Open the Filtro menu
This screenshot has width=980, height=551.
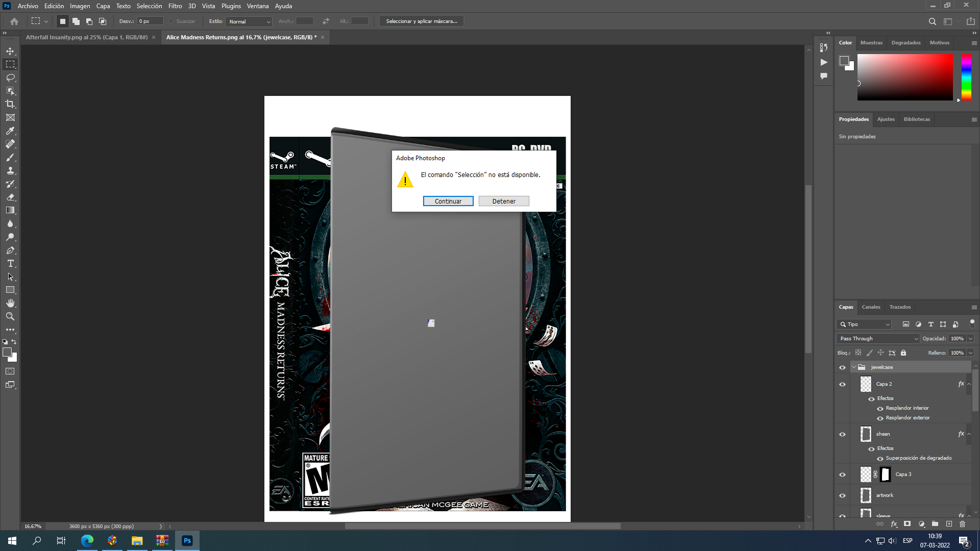click(175, 6)
